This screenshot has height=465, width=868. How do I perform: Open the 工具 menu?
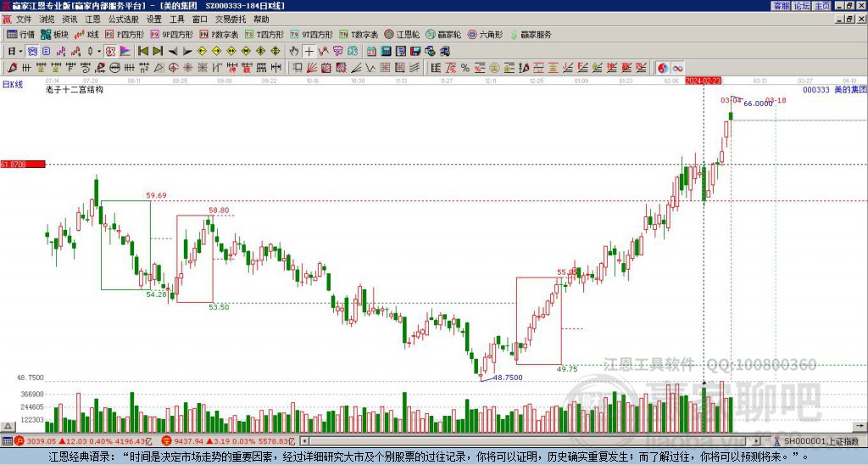(176, 20)
